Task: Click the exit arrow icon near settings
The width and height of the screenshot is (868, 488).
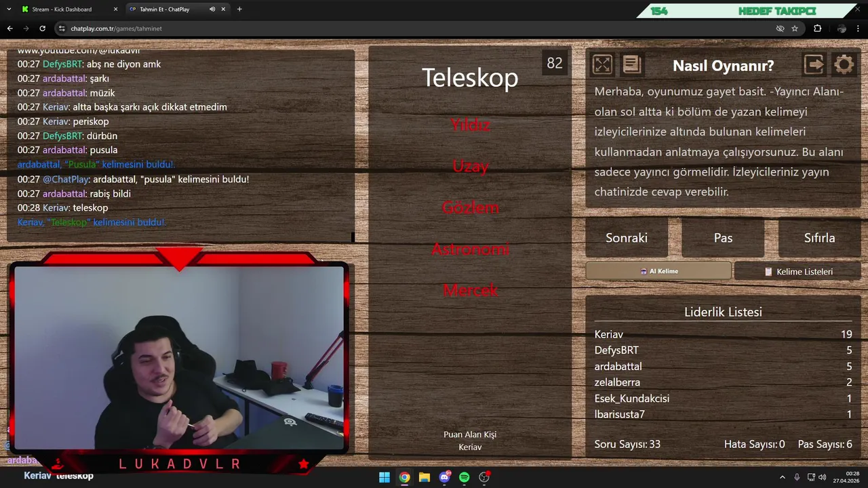Action: tap(814, 64)
